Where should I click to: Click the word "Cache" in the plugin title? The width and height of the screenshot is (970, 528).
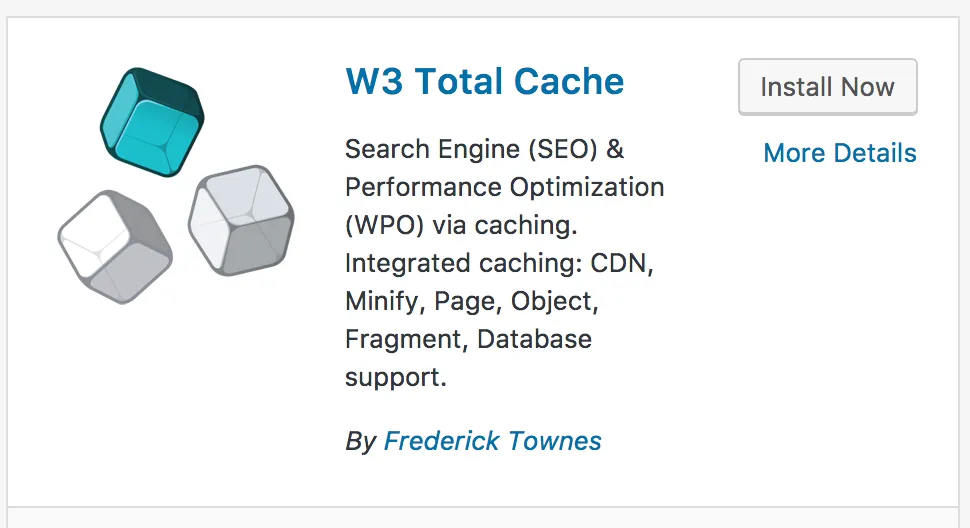[x=580, y=82]
